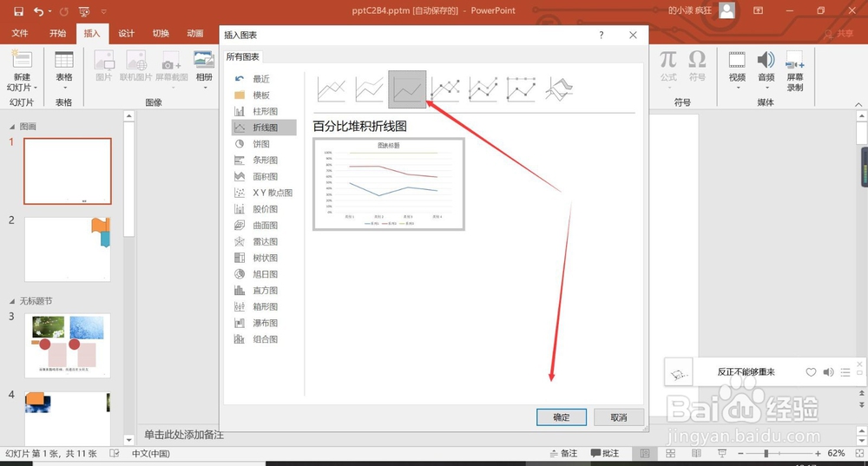The image size is (868, 466).
Task: Click the zoom in plus button
Action: [x=818, y=453]
